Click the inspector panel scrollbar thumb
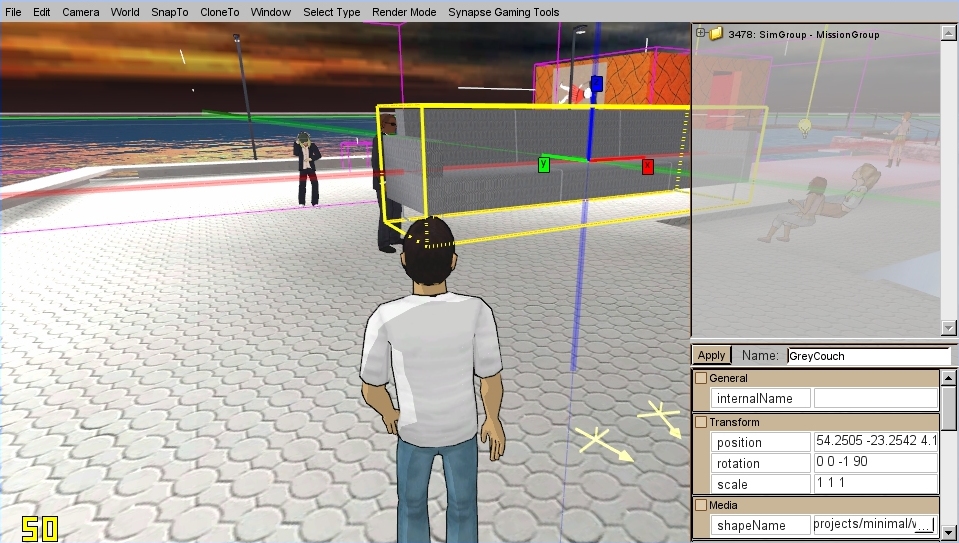This screenshot has width=959, height=543. (948, 407)
